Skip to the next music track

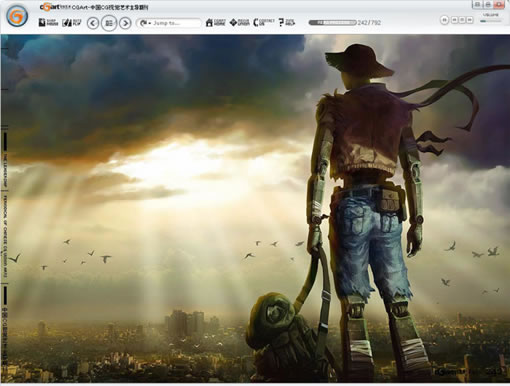tap(470, 20)
